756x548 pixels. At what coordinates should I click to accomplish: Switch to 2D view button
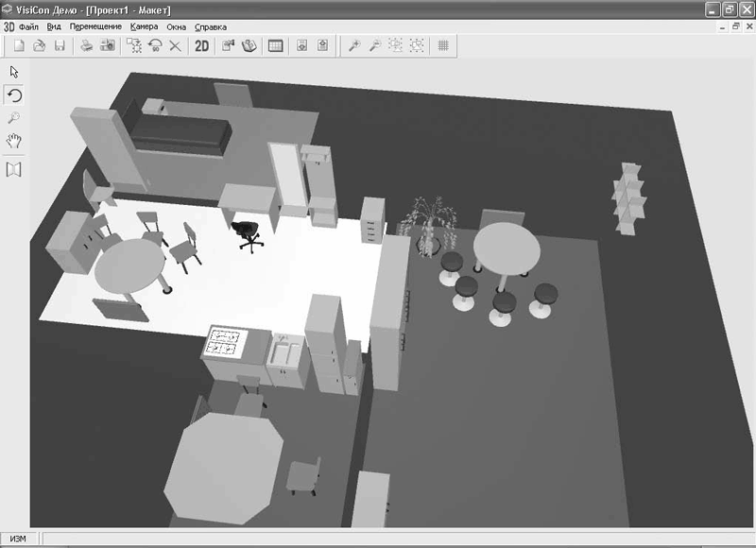201,45
